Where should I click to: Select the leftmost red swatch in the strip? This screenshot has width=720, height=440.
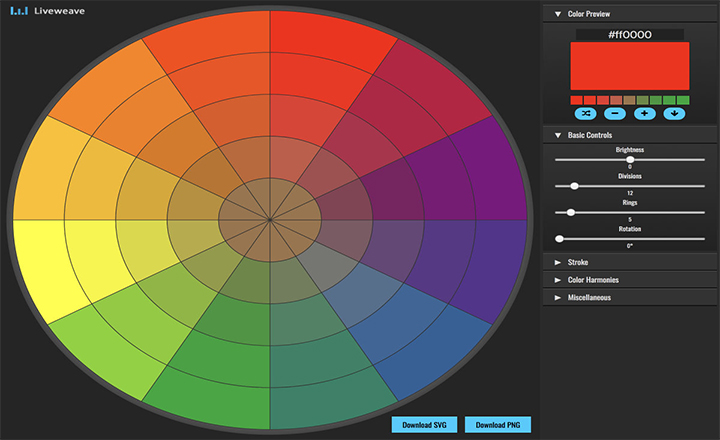point(576,100)
